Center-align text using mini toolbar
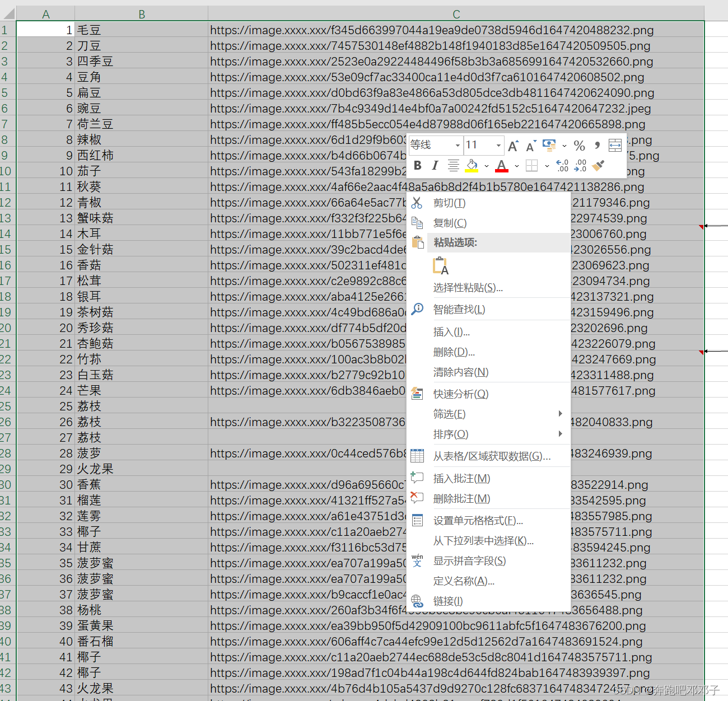The image size is (728, 701). click(x=454, y=165)
